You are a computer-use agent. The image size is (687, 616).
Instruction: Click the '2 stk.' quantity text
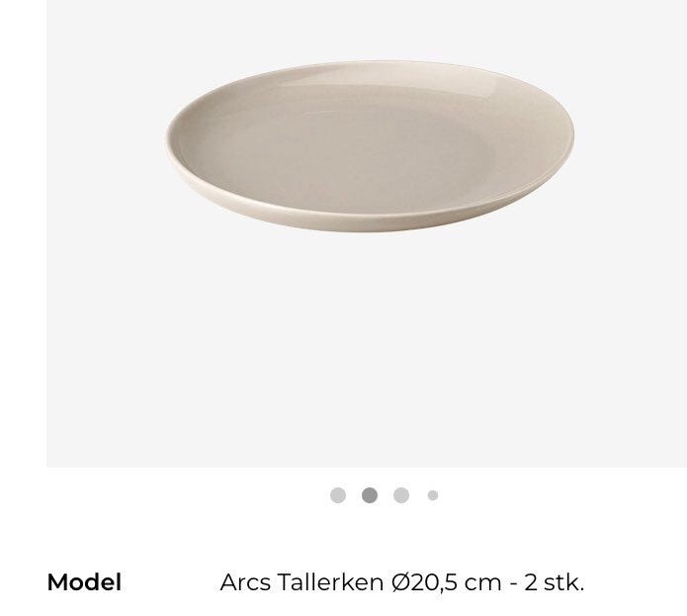[x=555, y=582]
